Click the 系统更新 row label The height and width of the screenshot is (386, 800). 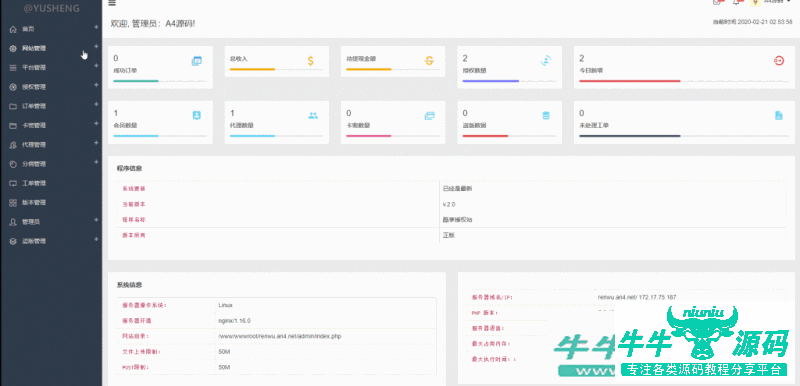(134, 189)
